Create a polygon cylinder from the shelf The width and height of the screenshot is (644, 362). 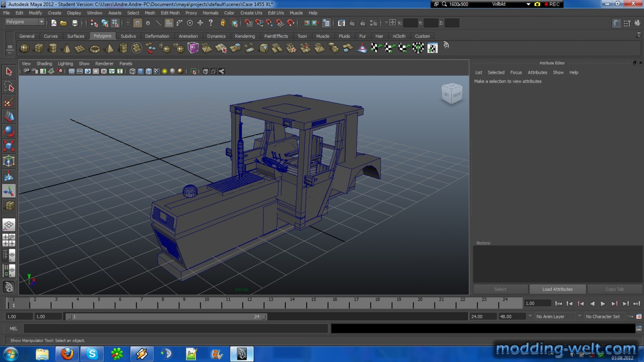click(53, 48)
